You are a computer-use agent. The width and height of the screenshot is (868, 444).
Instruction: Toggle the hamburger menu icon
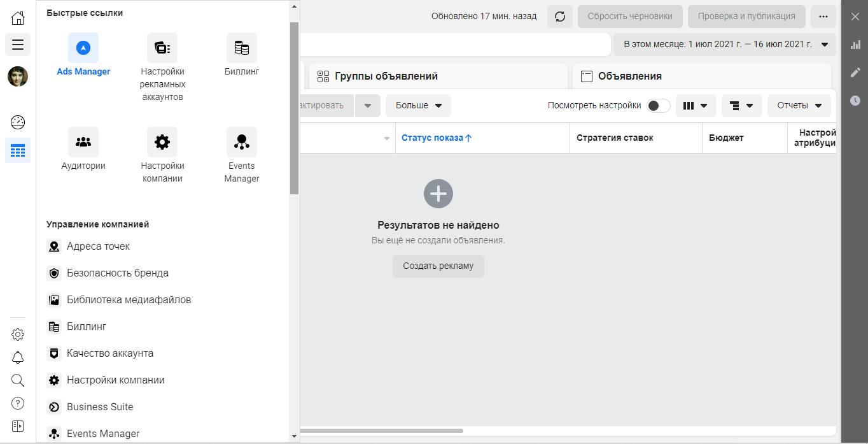point(18,45)
